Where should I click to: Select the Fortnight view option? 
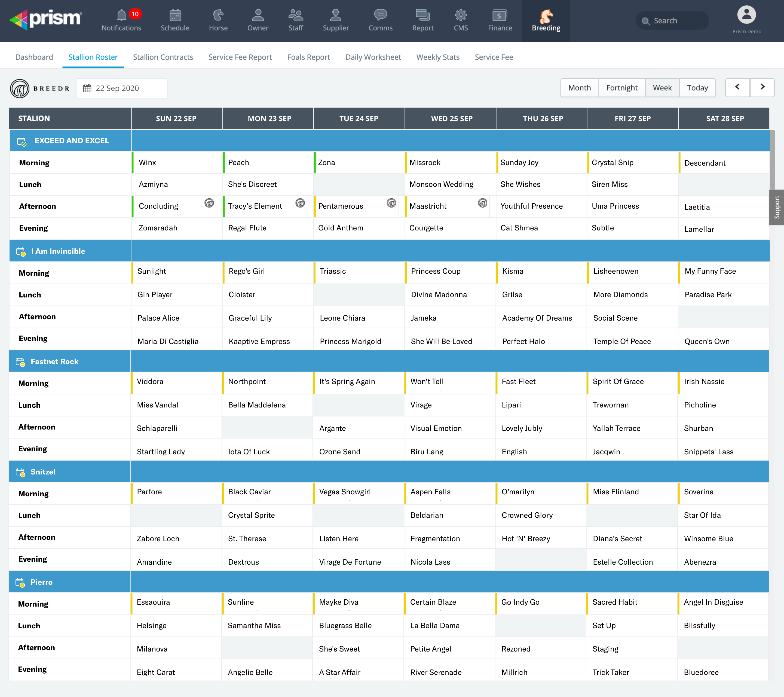pos(621,88)
